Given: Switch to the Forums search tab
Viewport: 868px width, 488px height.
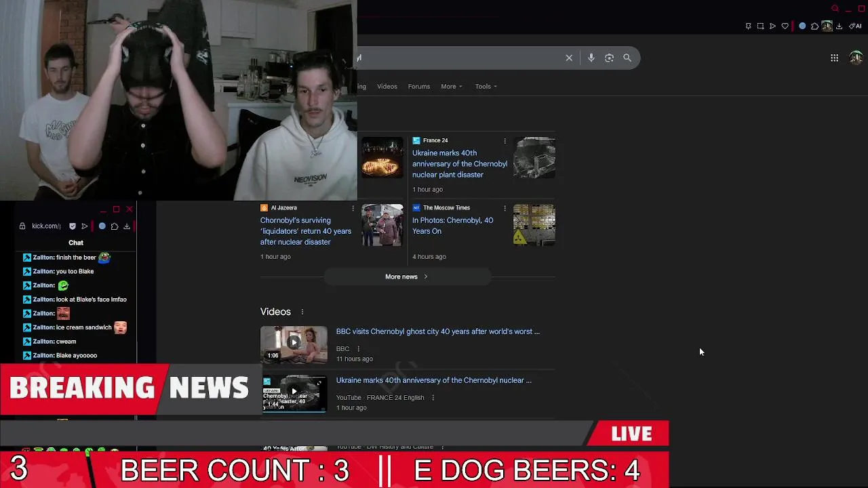Looking at the screenshot, I should click(x=419, y=87).
